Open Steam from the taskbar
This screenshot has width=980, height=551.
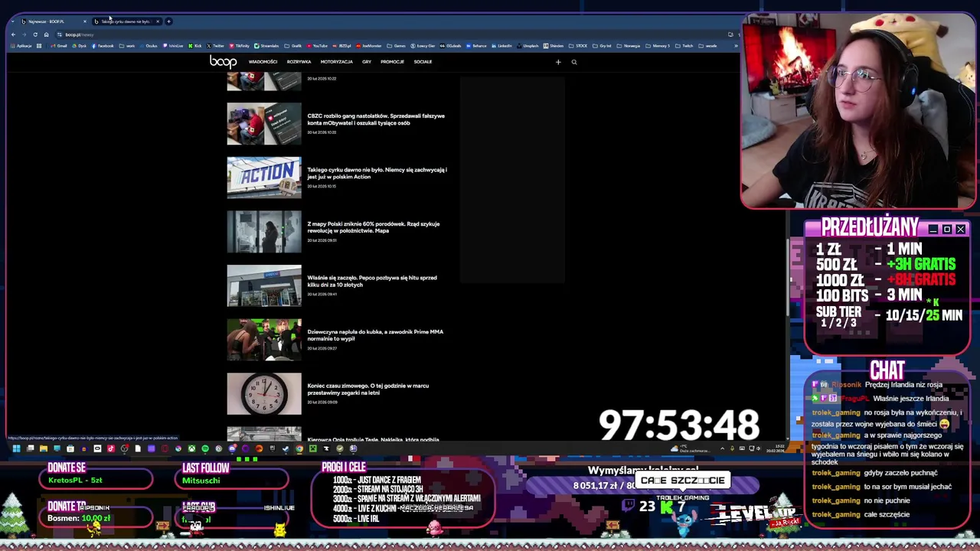pyautogui.click(x=286, y=448)
